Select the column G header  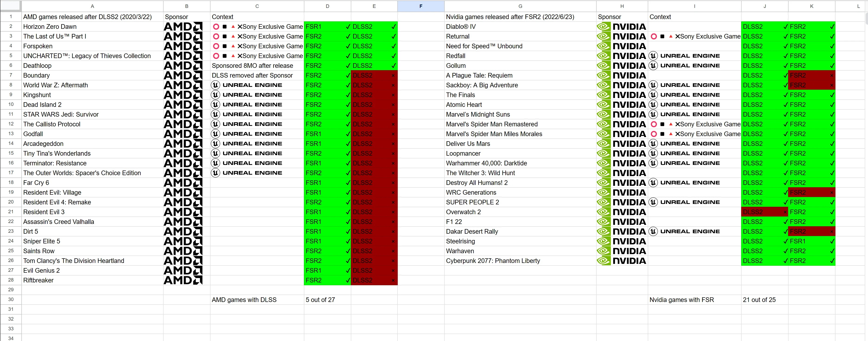click(520, 6)
